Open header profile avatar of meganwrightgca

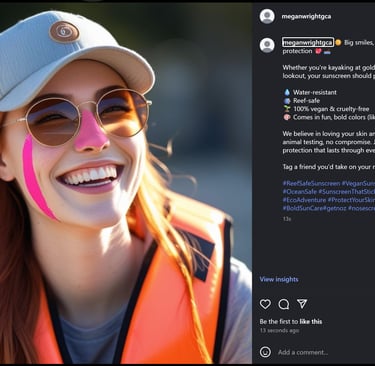click(x=267, y=16)
